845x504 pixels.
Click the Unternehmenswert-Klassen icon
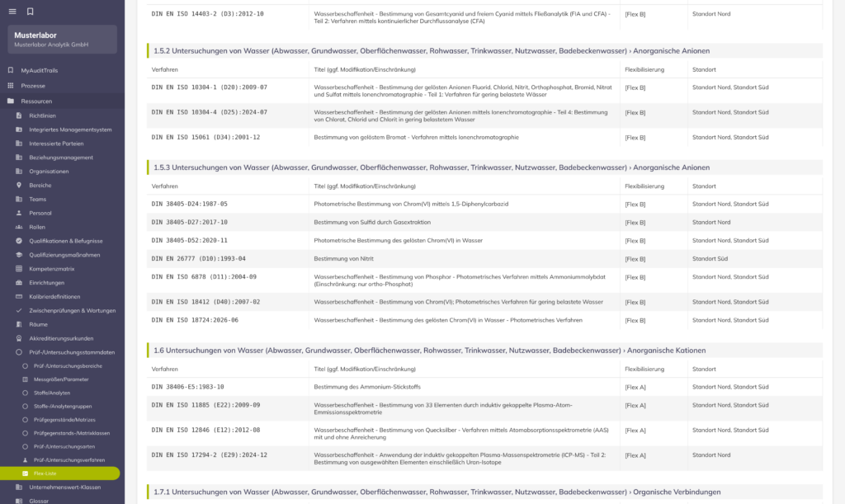(19, 487)
